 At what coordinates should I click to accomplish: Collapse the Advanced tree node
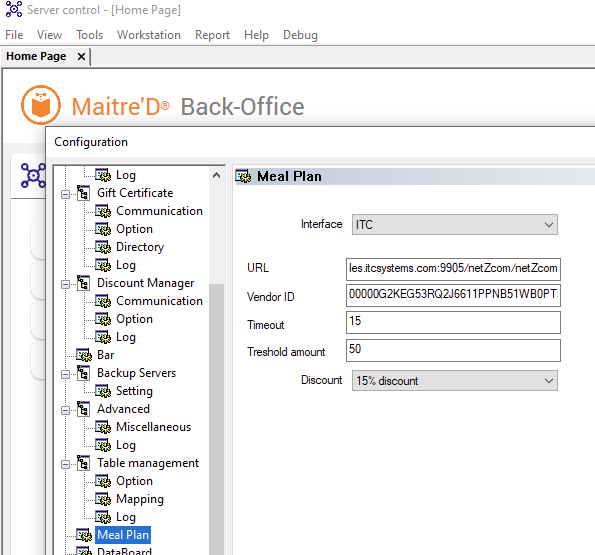point(65,410)
